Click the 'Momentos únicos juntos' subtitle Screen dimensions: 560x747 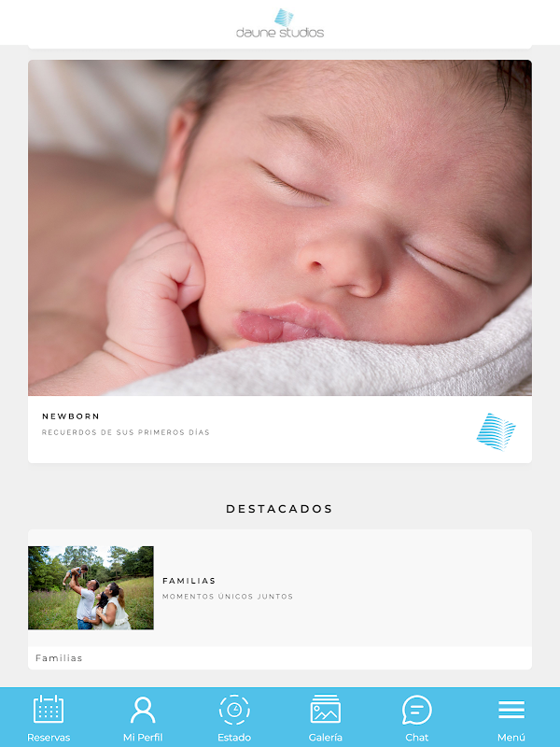click(x=228, y=597)
